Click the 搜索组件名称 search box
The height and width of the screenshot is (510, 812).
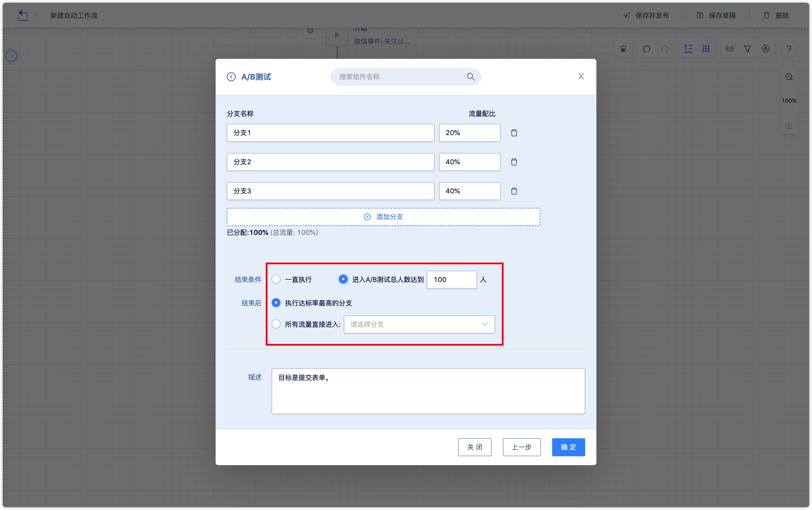coord(406,77)
